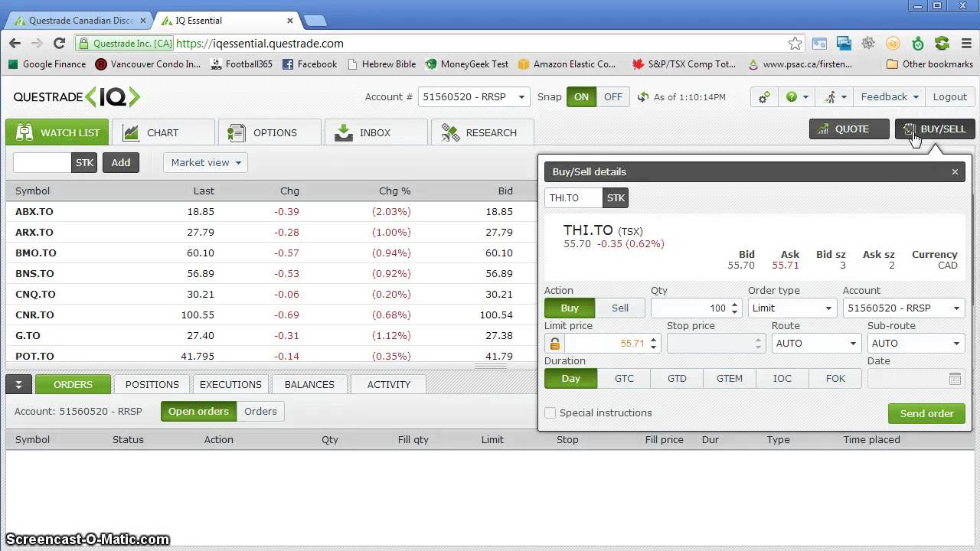Open the Route dropdown

[x=816, y=344]
